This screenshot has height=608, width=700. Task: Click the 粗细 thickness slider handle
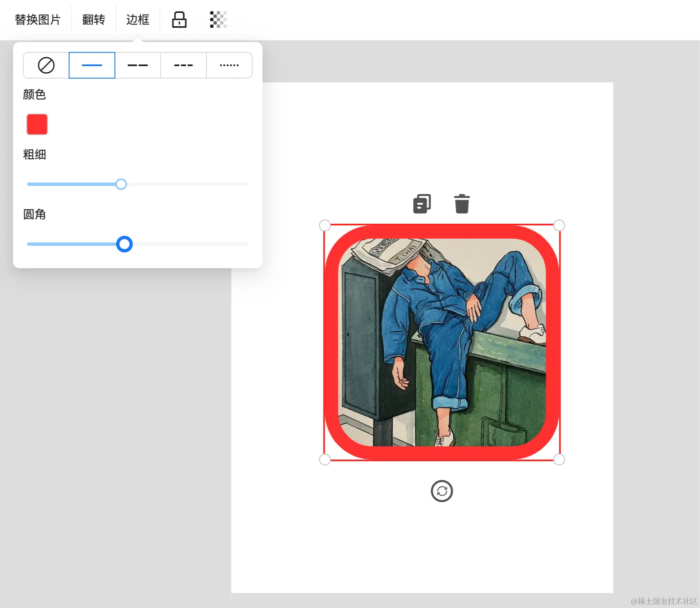point(121,184)
